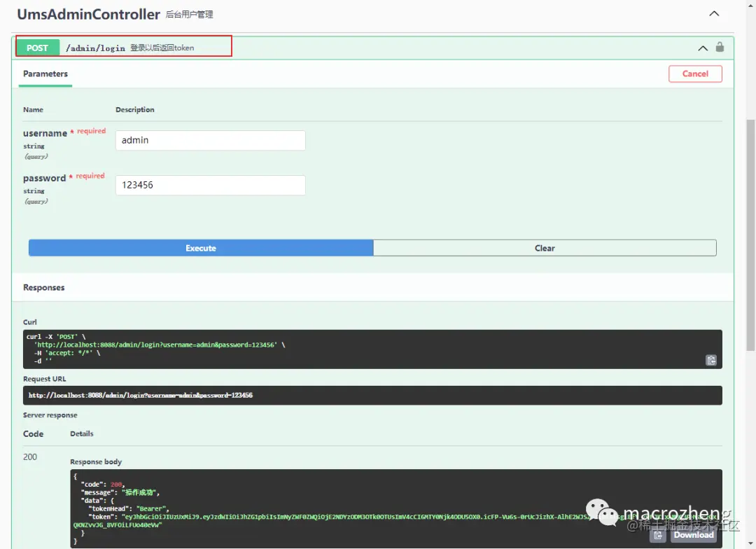Collapse the /admin/login operation panel chevron
This screenshot has width=756, height=549.
tap(702, 48)
